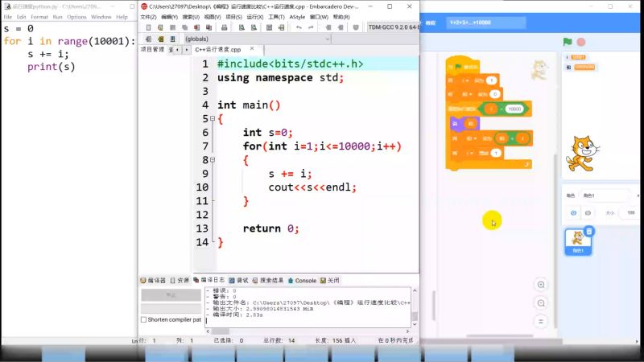Image resolution: width=644 pixels, height=362 pixels.
Task: Open the 编辑(Y) menu in Dev-C++
Action: [169, 17]
